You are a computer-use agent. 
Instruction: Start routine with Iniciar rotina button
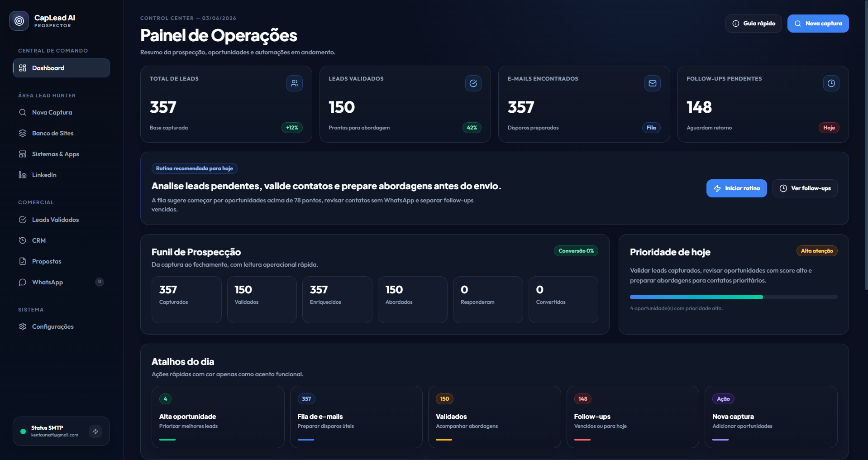(x=736, y=188)
